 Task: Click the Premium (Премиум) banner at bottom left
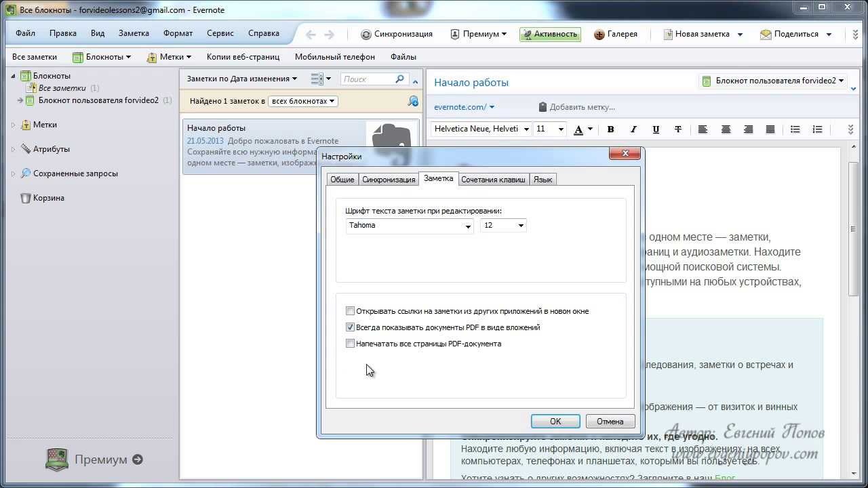[95, 460]
